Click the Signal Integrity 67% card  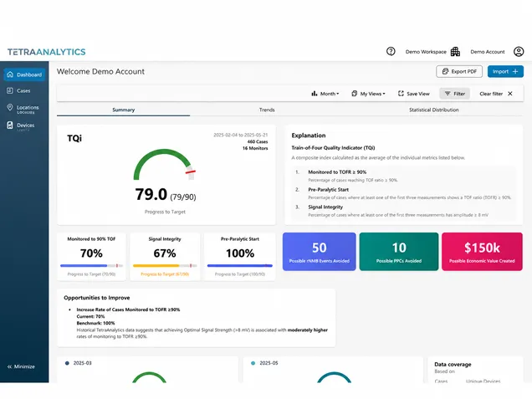click(165, 257)
